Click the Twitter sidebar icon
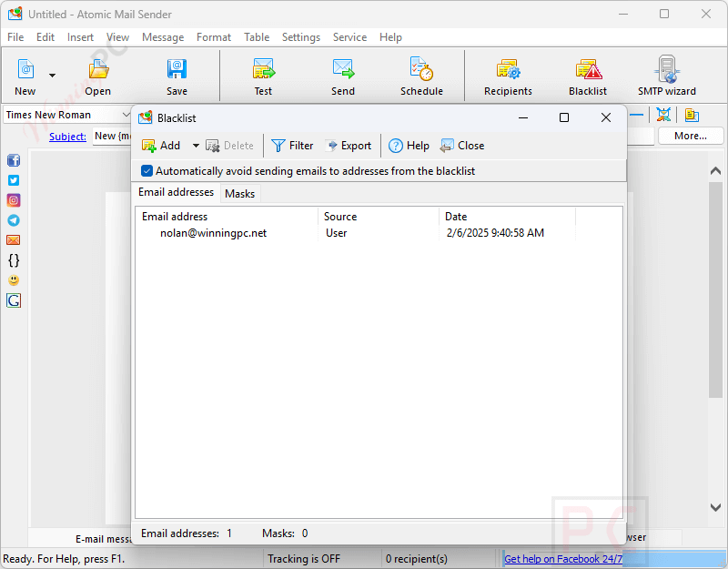 14,180
